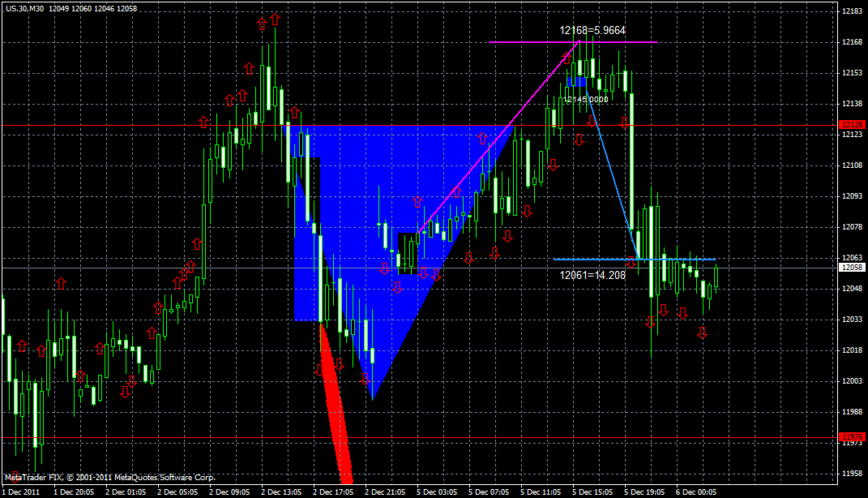This screenshot has height=498, width=868.
Task: Click the red 12126 price tag on the right axis
Action: [x=853, y=123]
